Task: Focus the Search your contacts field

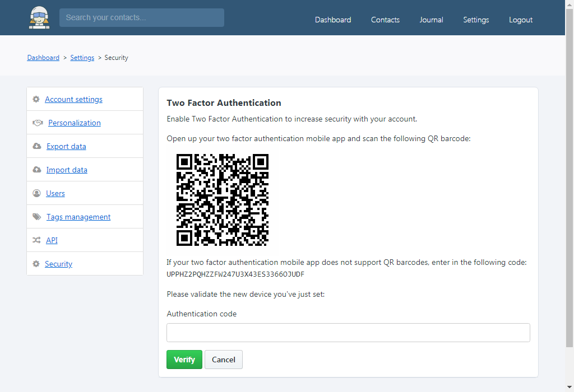Action: [142, 17]
